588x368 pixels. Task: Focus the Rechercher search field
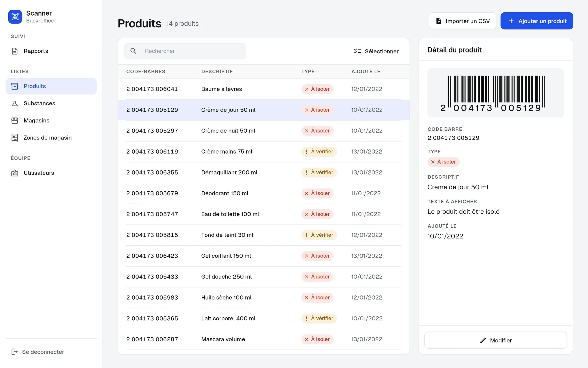(185, 51)
